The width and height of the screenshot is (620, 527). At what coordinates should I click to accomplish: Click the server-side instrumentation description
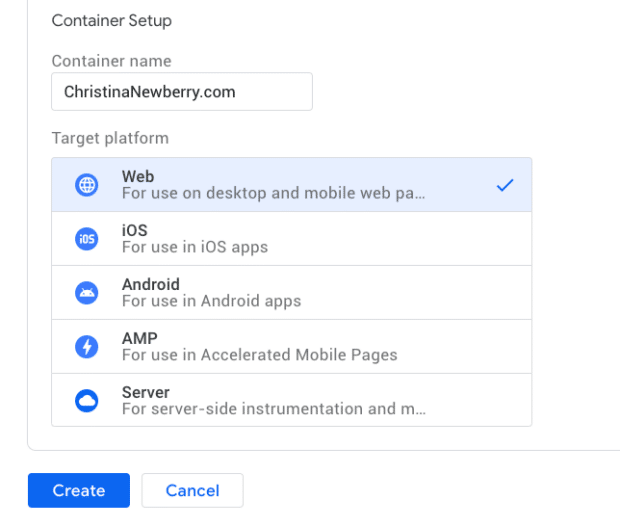click(272, 409)
